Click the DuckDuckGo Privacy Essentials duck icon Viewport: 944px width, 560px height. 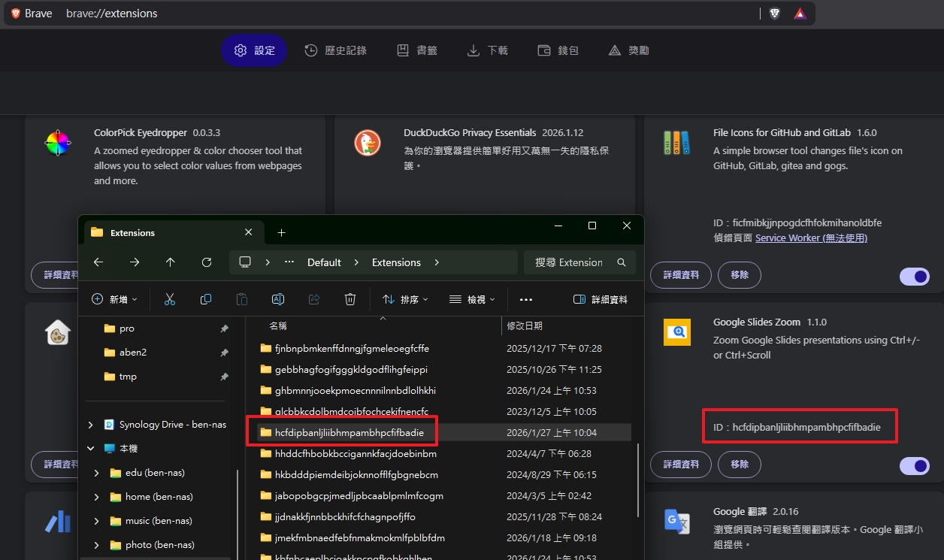tap(368, 142)
